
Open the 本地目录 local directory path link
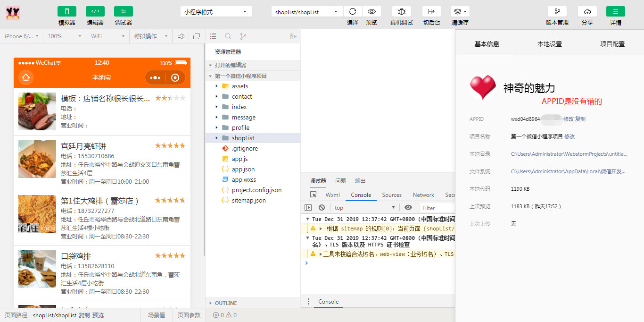click(x=569, y=154)
